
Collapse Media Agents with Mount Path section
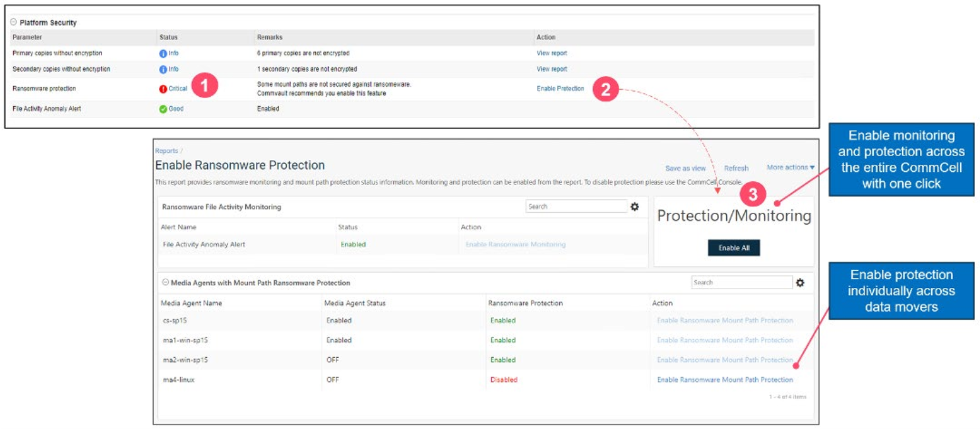166,283
